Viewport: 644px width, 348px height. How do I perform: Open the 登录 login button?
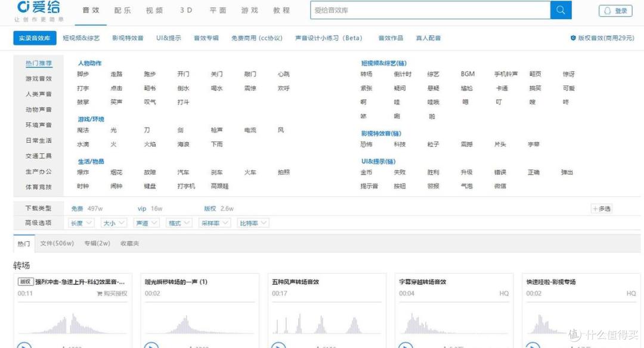(x=615, y=11)
